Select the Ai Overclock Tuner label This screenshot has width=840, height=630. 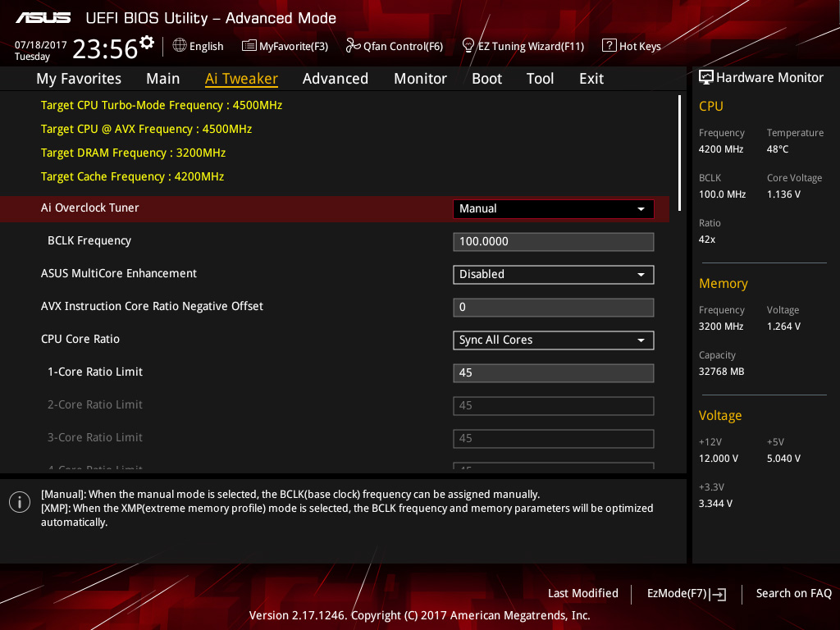coord(90,208)
